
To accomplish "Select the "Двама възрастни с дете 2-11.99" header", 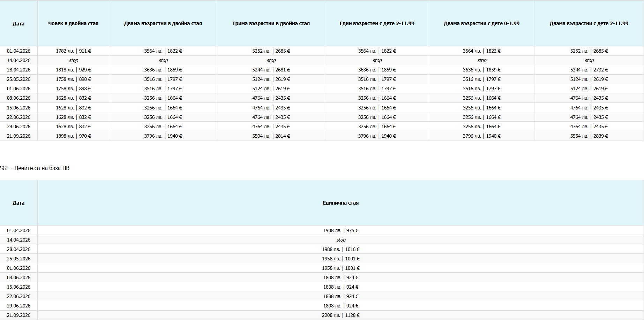I will pos(589,23).
